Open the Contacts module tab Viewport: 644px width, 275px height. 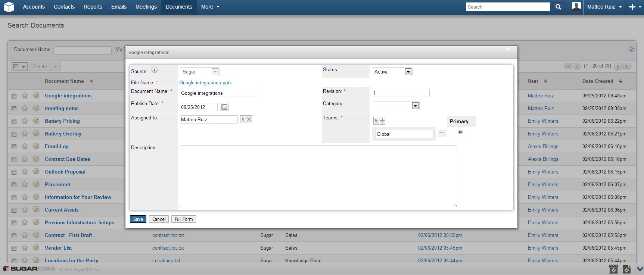64,7
